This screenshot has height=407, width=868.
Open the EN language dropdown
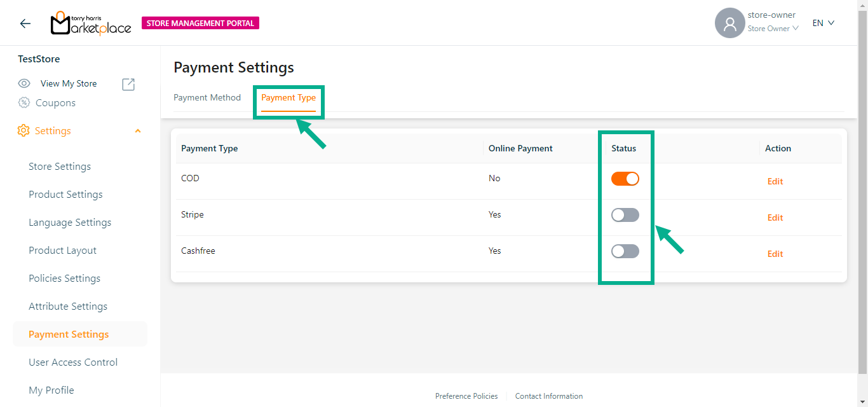tap(823, 23)
